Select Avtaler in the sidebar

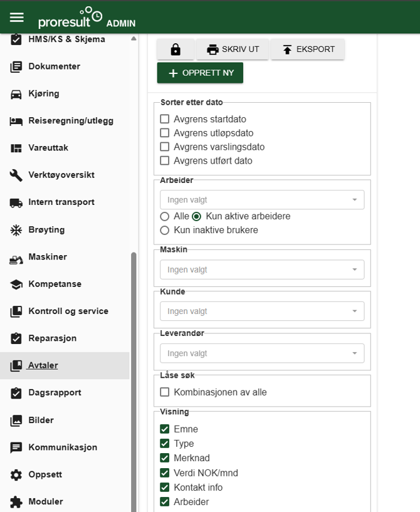click(65, 366)
